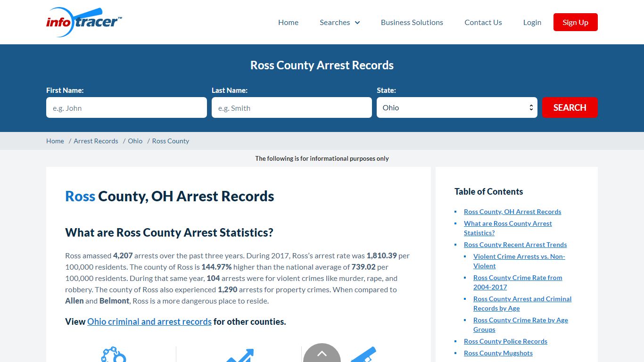Jump to Arrest and Criminal Records by Age

pos(522,304)
